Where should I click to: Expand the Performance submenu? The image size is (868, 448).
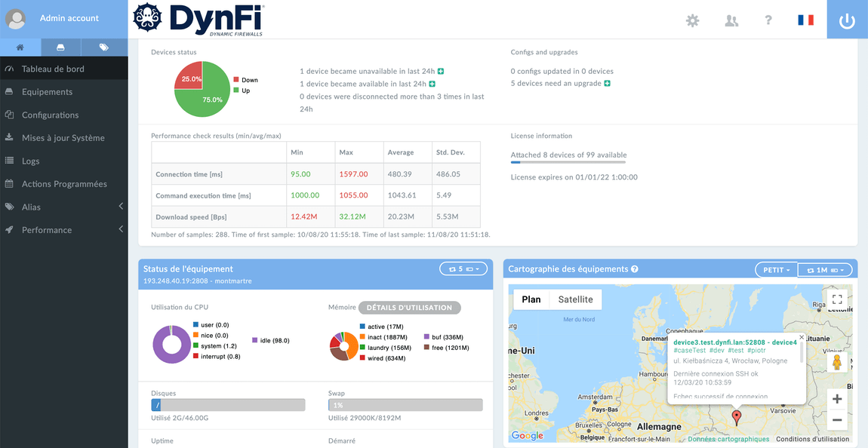point(63,229)
